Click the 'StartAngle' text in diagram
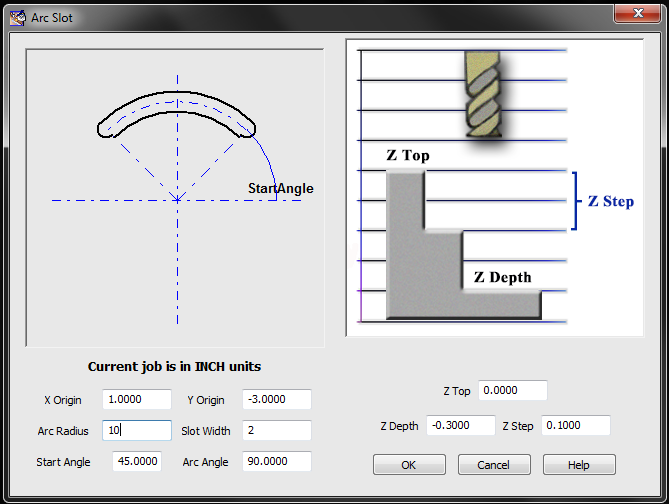 281,188
